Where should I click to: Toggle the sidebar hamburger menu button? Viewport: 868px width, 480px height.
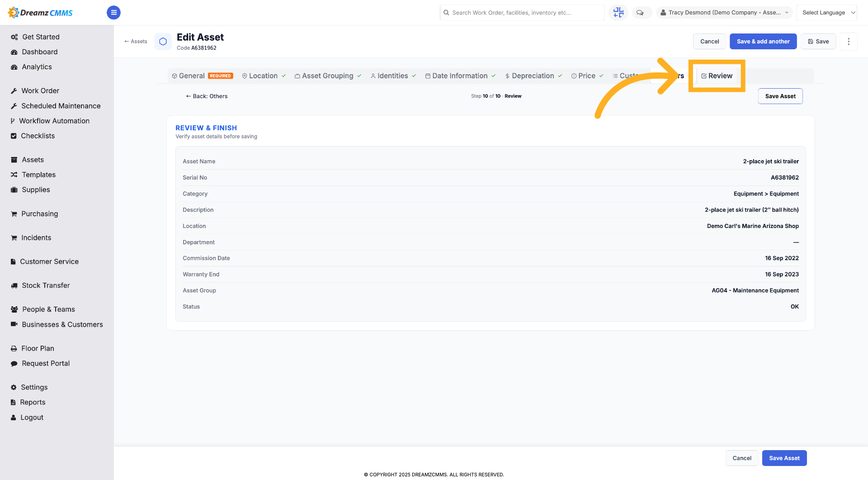pos(113,13)
